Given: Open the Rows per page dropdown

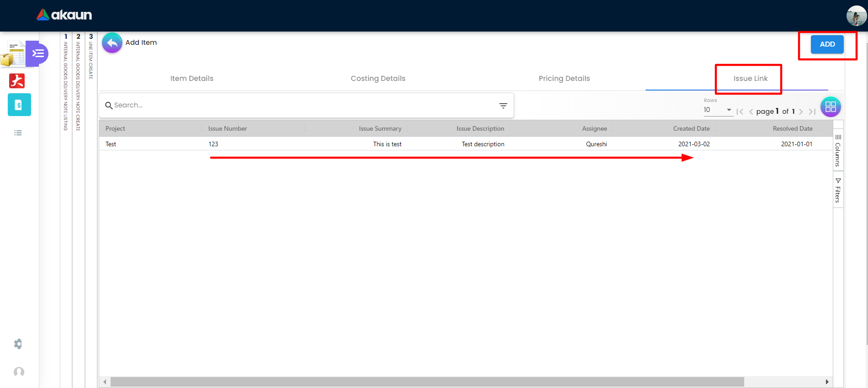Looking at the screenshot, I should [718, 110].
